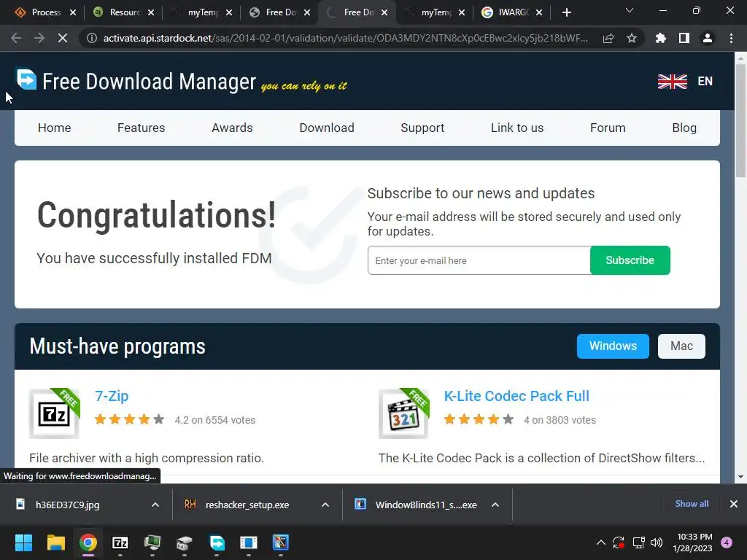Show hidden system tray icons chevron
This screenshot has width=747, height=560.
tap(601, 542)
